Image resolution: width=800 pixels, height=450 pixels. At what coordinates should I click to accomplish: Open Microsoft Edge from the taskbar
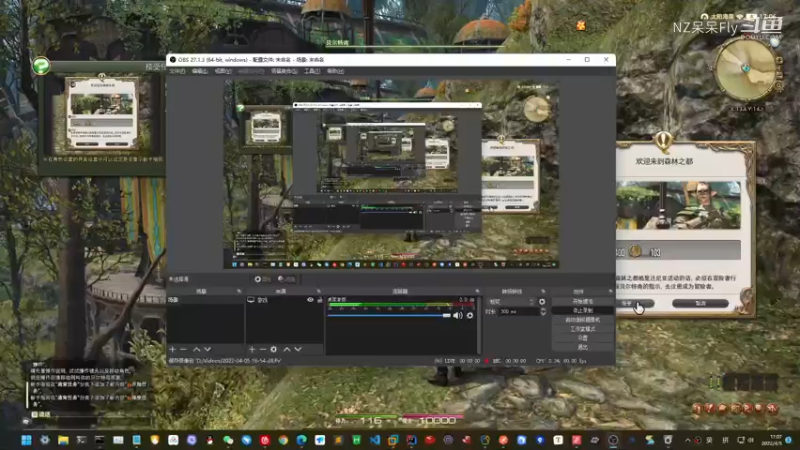point(302,440)
